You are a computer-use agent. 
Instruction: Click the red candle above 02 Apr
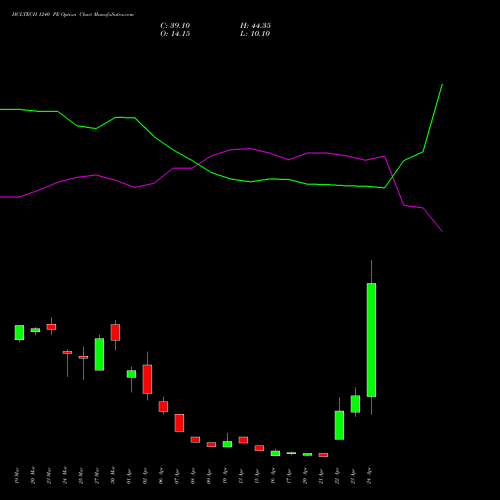(x=147, y=379)
